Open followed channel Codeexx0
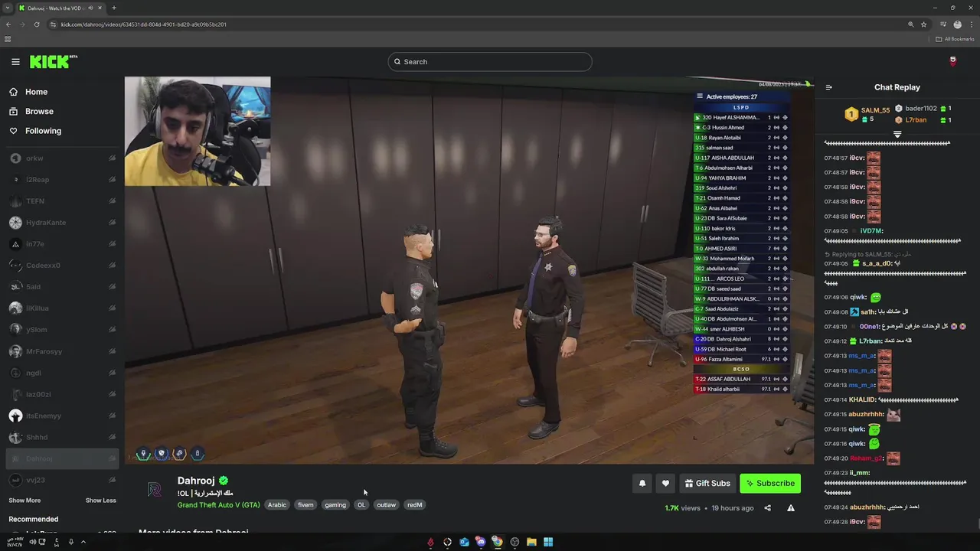 [61, 266]
